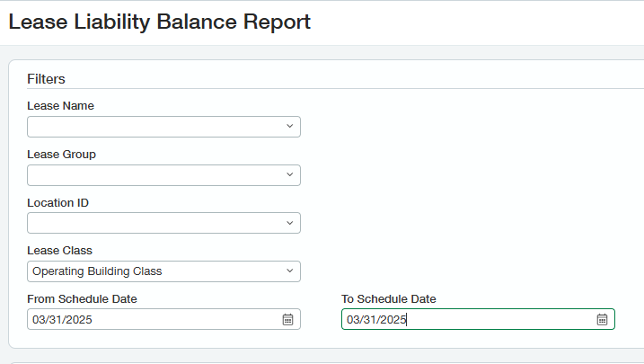Click the Lease Group chevron arrow
The height and width of the screenshot is (364, 644).
tap(289, 174)
